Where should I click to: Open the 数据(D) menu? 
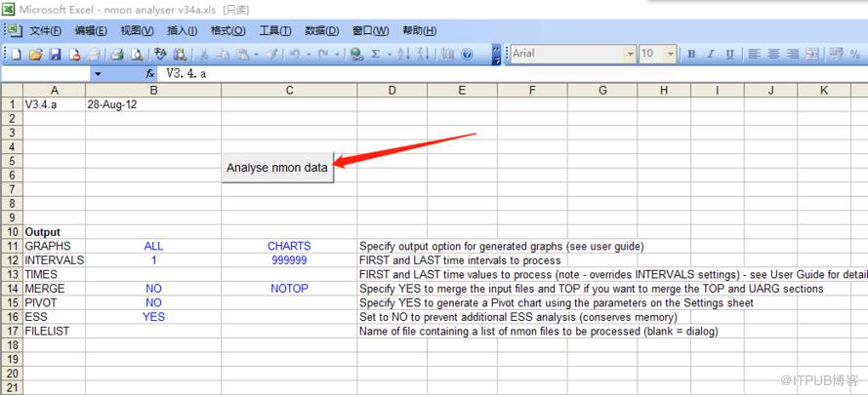(321, 31)
